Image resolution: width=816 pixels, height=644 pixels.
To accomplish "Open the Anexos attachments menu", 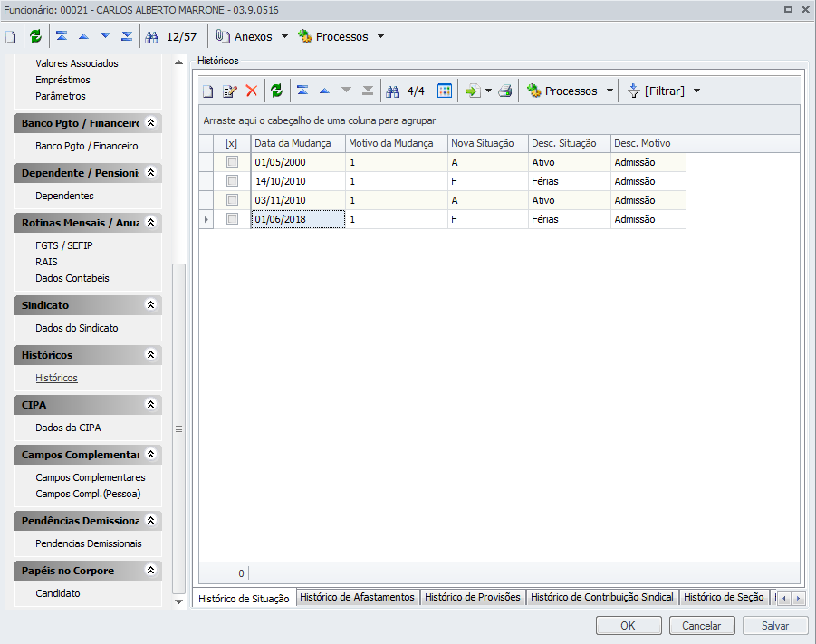I will pos(252,36).
